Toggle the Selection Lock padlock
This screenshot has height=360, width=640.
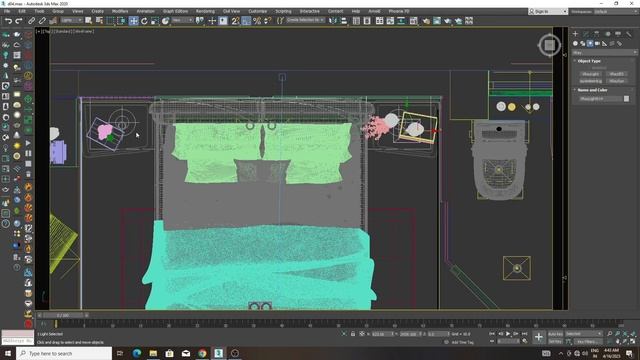[x=353, y=334]
